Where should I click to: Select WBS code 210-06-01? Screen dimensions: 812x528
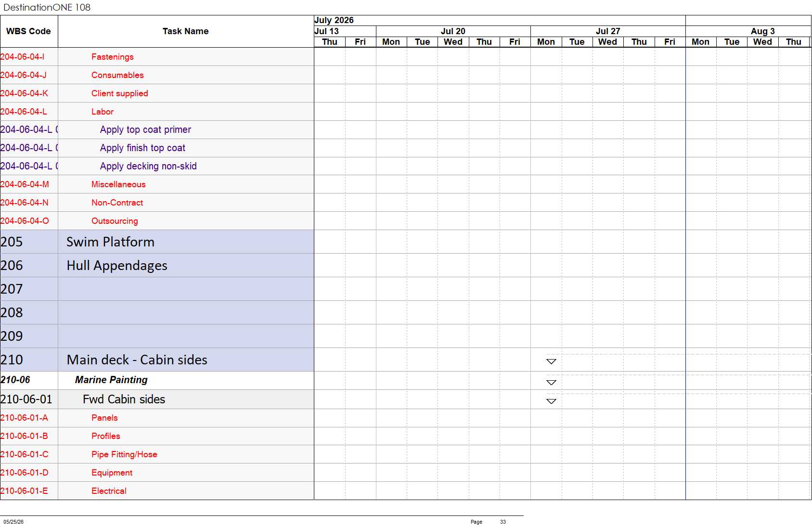[26, 399]
